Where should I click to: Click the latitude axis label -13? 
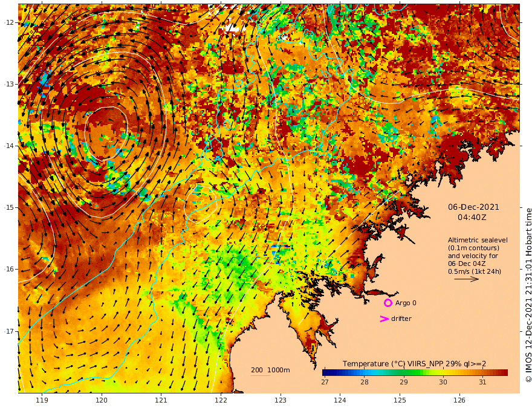(9, 84)
